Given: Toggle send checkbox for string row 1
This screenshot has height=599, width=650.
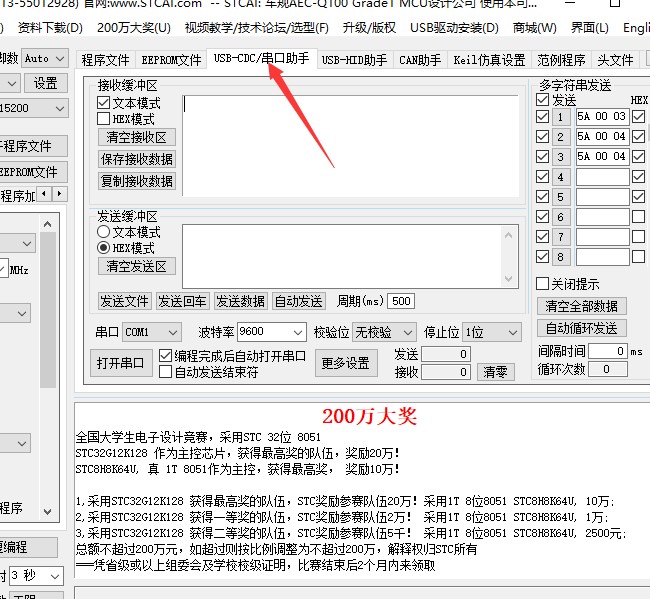Looking at the screenshot, I should [x=542, y=116].
